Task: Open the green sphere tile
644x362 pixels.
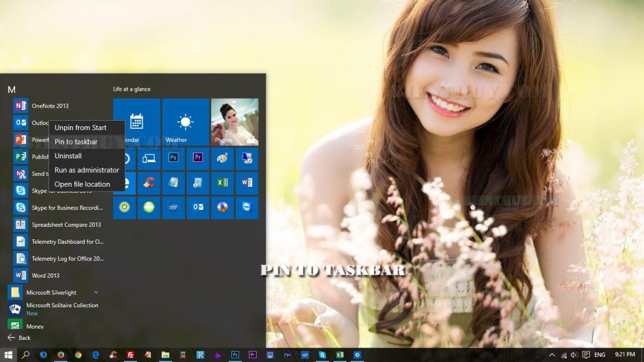Action: [x=148, y=207]
